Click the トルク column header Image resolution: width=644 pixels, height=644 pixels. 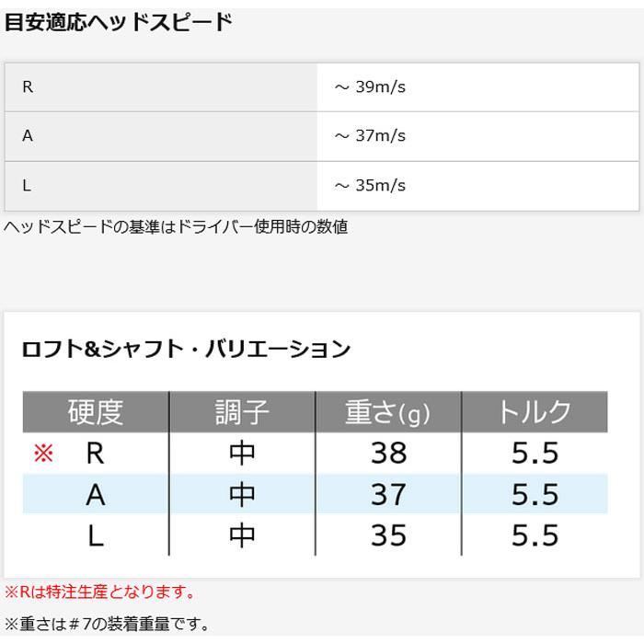535,412
